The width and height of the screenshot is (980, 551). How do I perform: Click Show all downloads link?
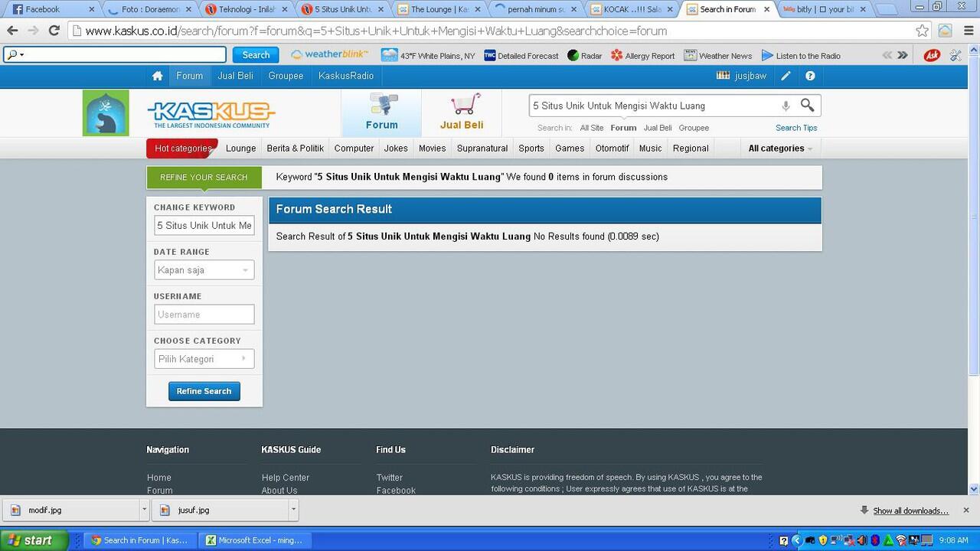click(x=910, y=510)
